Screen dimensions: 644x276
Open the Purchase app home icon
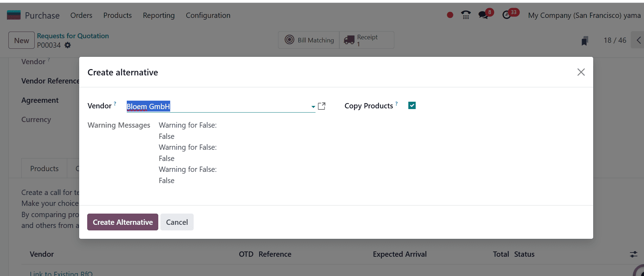coord(14,15)
